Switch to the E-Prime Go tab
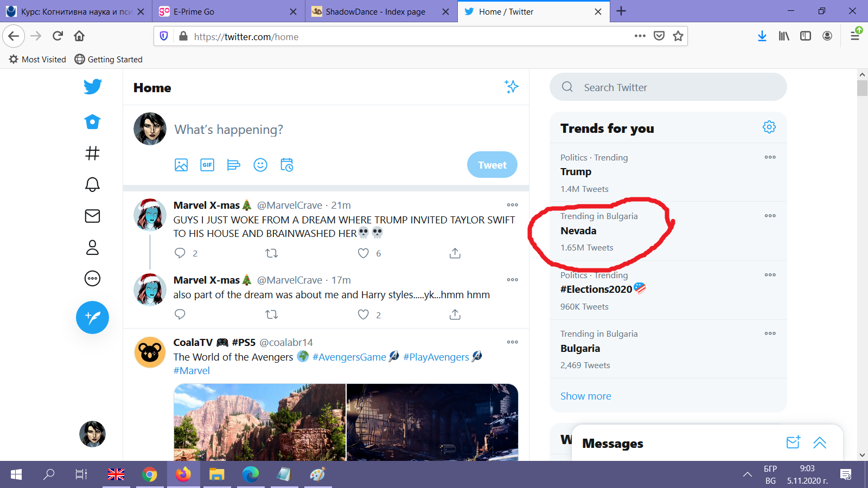868x488 pixels. [x=228, y=11]
